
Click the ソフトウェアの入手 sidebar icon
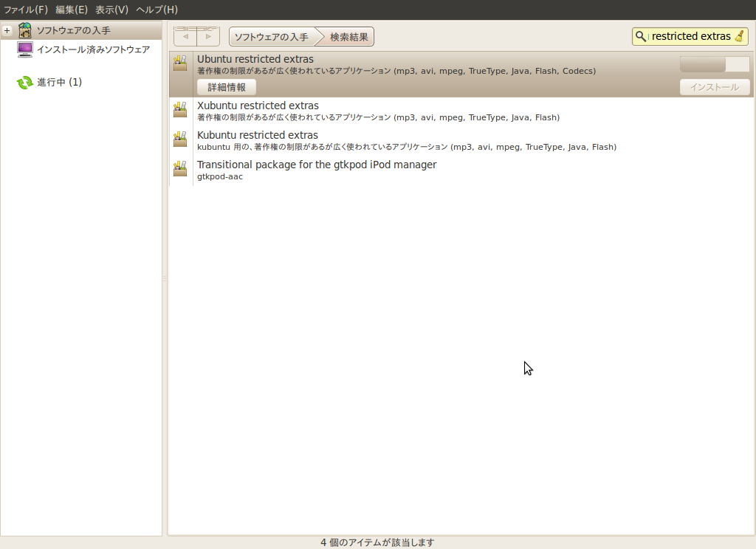(24, 30)
